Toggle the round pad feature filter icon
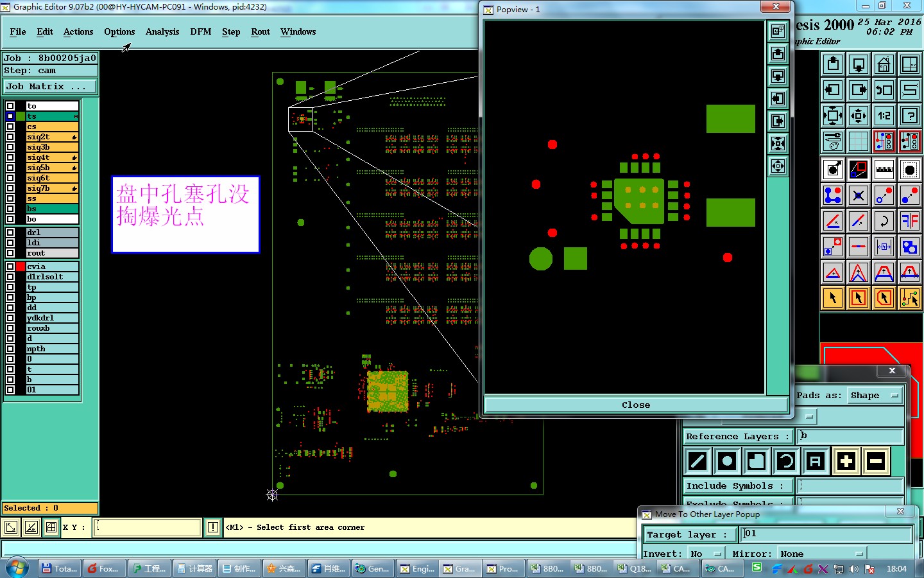This screenshot has width=924, height=578. (x=727, y=461)
